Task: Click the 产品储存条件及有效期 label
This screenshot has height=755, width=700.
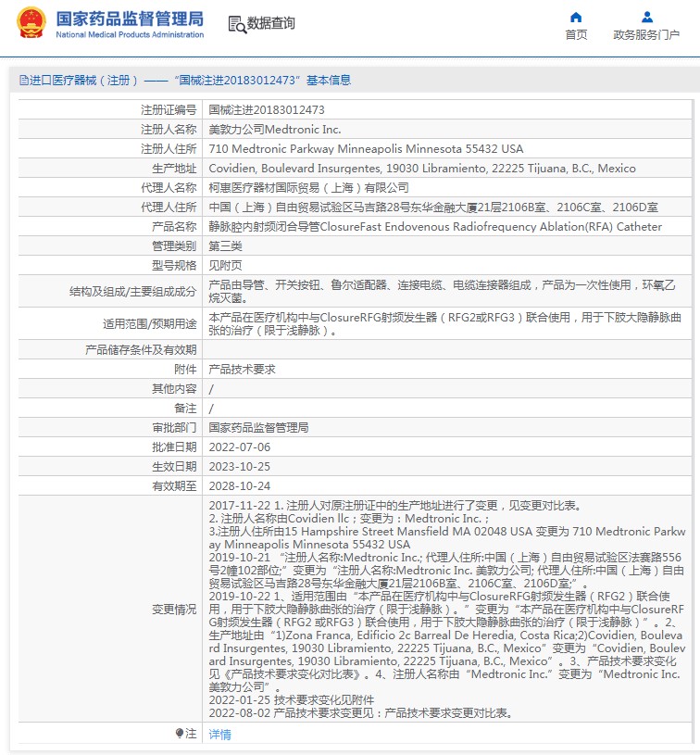Action: click(141, 349)
